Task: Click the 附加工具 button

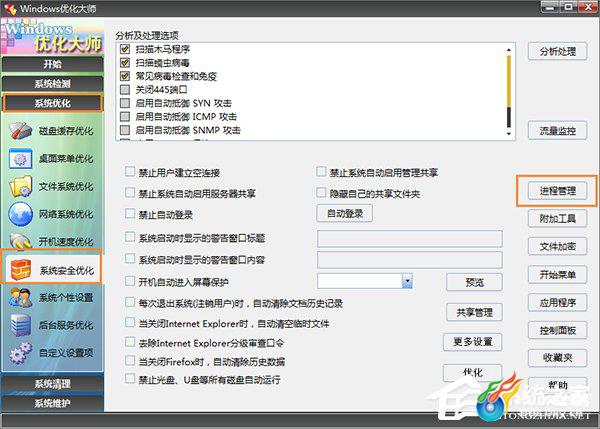Action: 558,219
